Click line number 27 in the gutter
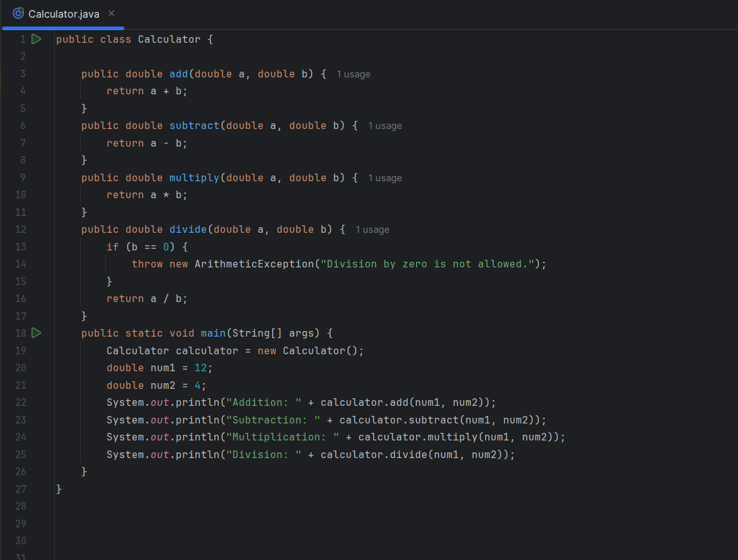The image size is (738, 560). point(21,489)
